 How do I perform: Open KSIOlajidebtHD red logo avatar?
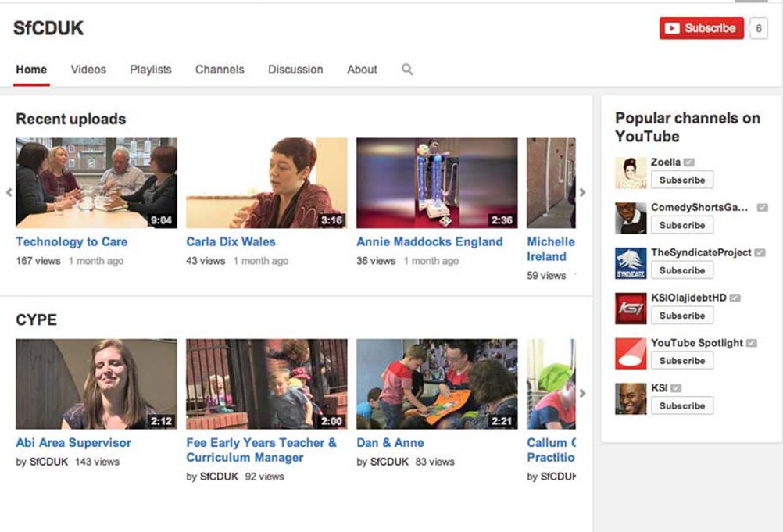(x=631, y=309)
